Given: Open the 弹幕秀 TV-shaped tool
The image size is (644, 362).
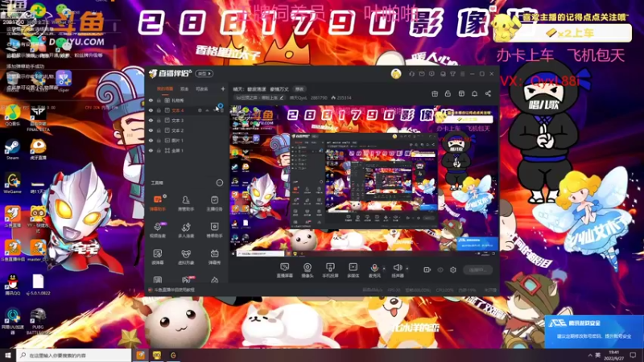Looking at the screenshot, I should (x=214, y=257).
